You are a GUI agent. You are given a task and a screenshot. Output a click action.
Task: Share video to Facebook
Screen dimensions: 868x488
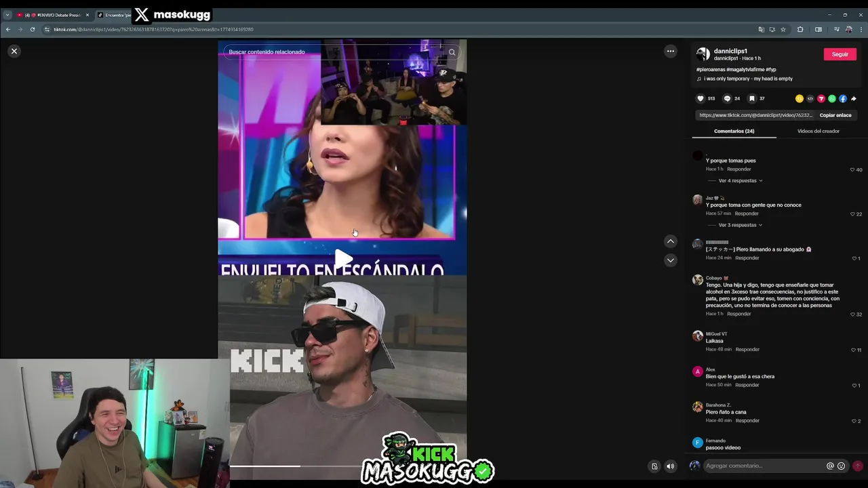(843, 98)
